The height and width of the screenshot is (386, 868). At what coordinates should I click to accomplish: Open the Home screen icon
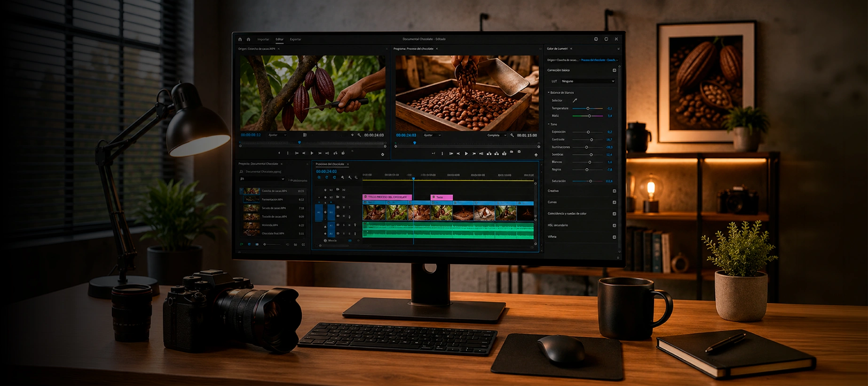coord(240,40)
